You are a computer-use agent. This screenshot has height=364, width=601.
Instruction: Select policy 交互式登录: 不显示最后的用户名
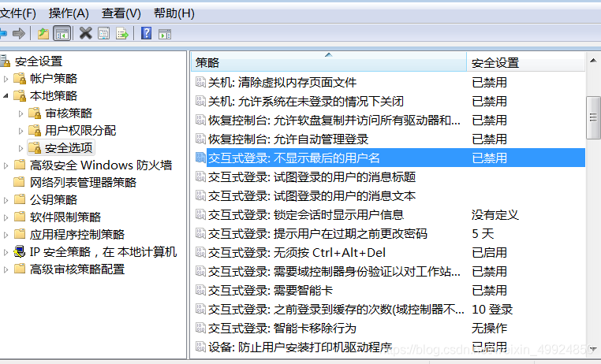390,158
